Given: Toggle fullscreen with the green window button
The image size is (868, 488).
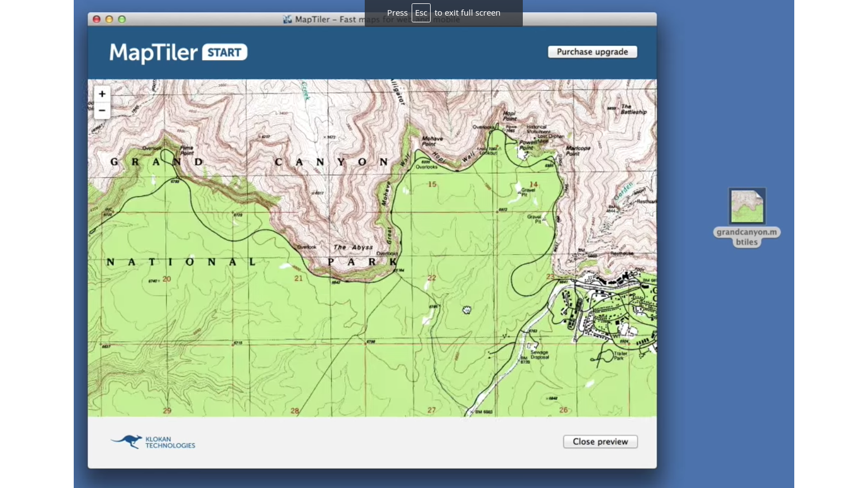Looking at the screenshot, I should 122,19.
